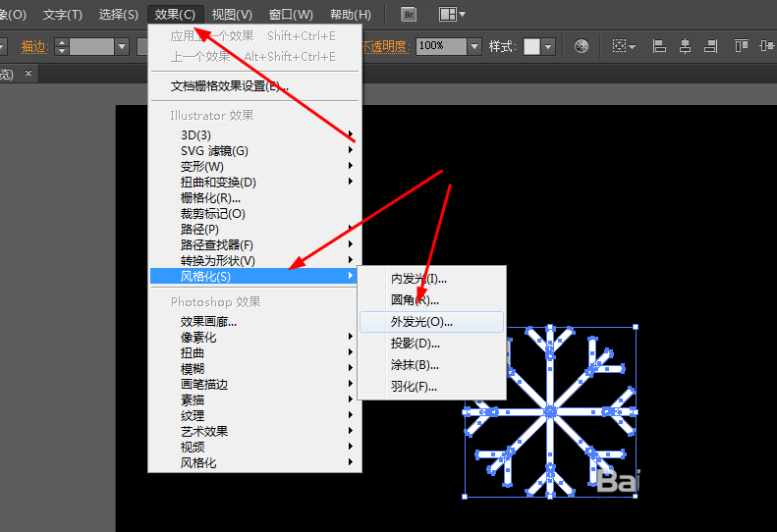
Task: Open the 文字(T) menu
Action: tap(63, 15)
